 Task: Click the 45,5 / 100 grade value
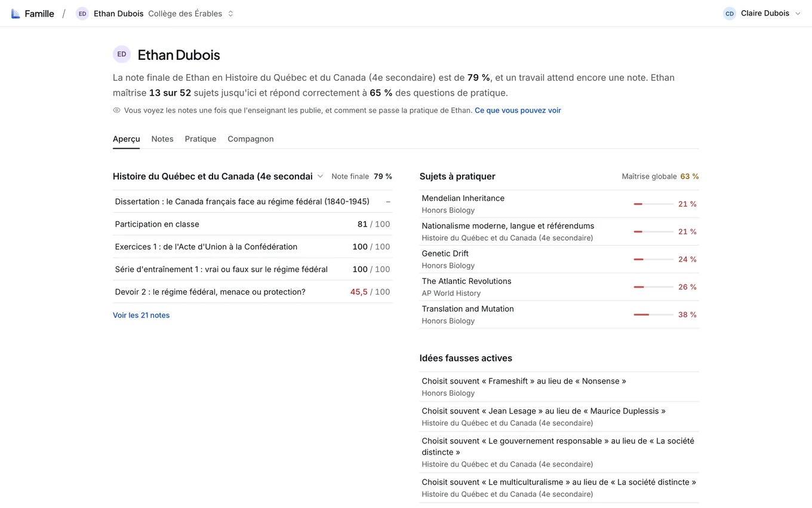pyautogui.click(x=370, y=292)
